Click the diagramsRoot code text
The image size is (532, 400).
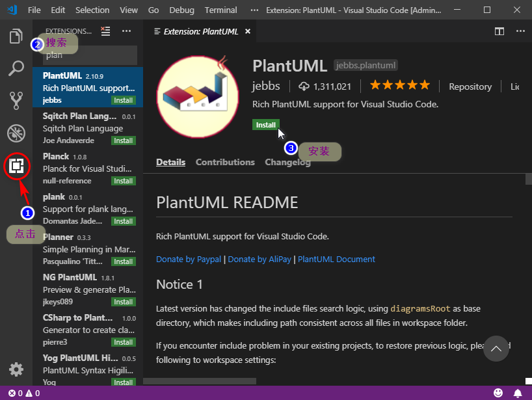pos(420,309)
